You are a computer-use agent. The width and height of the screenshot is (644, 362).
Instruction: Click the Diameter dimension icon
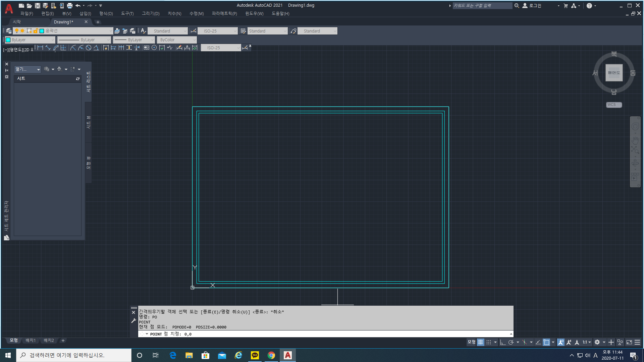tap(89, 48)
